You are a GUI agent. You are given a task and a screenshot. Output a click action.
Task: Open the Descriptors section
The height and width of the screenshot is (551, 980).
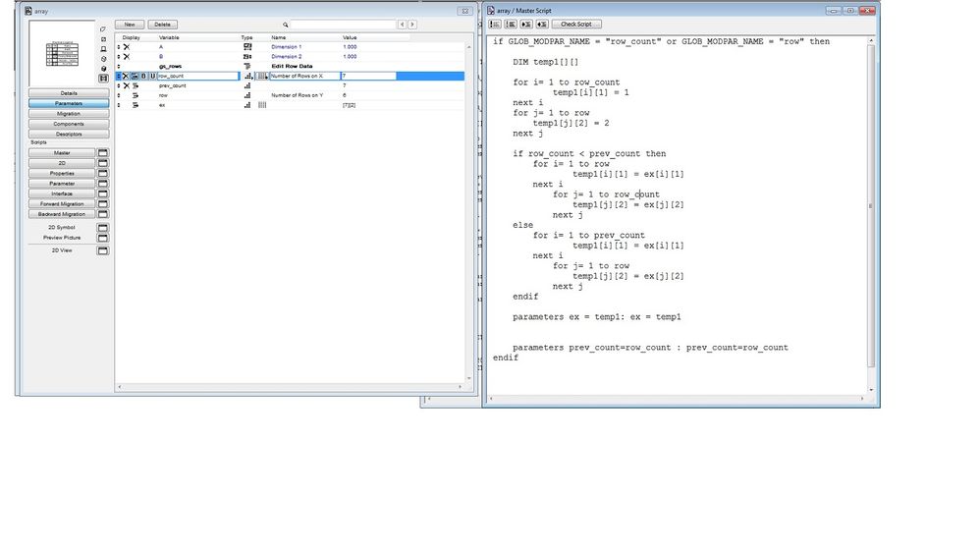pos(69,134)
